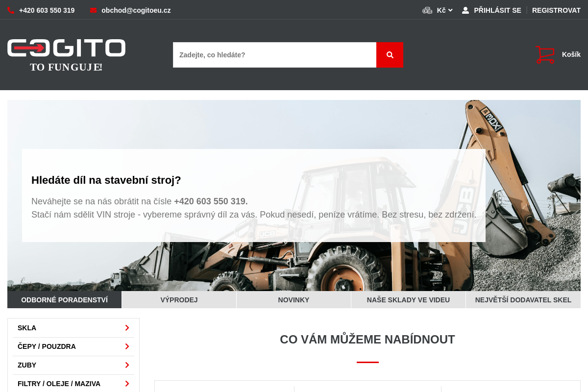Click the REGISTROVAT link

556,10
